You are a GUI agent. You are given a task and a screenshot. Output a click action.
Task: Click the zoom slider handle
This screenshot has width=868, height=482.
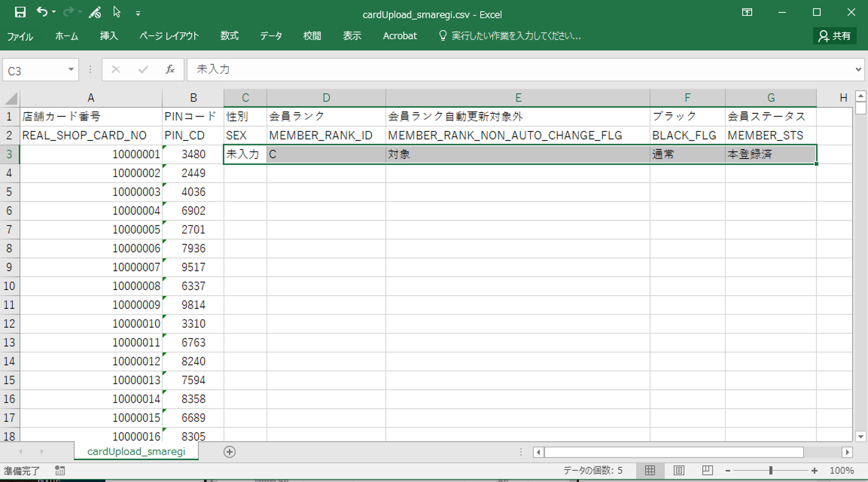click(771, 470)
